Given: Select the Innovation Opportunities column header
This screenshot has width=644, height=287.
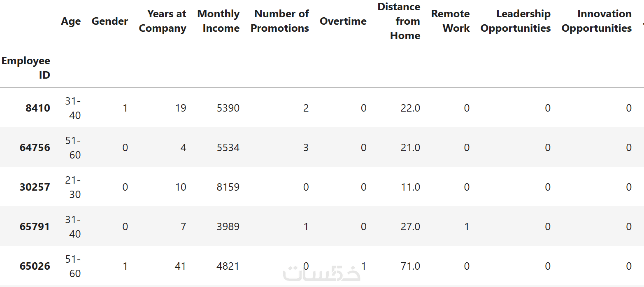Looking at the screenshot, I should tap(597, 21).
